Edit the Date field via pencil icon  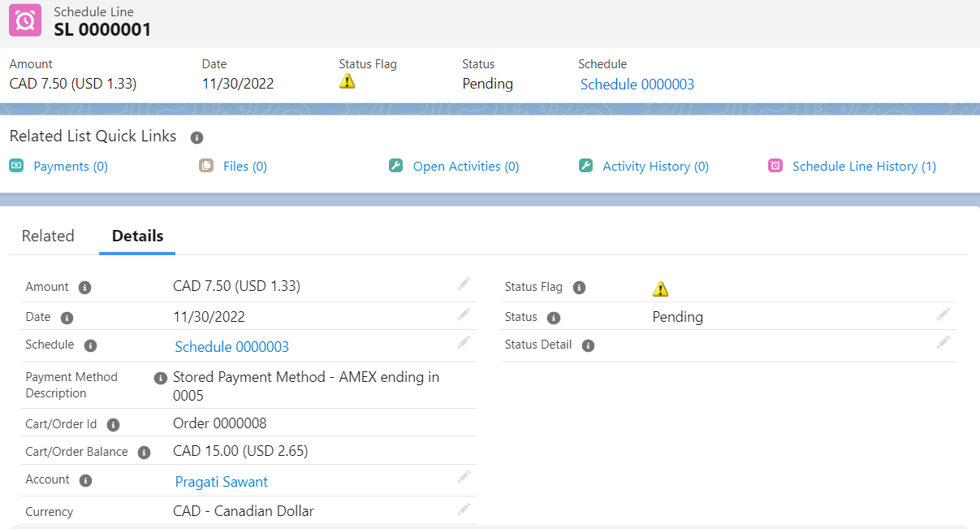[x=464, y=314]
